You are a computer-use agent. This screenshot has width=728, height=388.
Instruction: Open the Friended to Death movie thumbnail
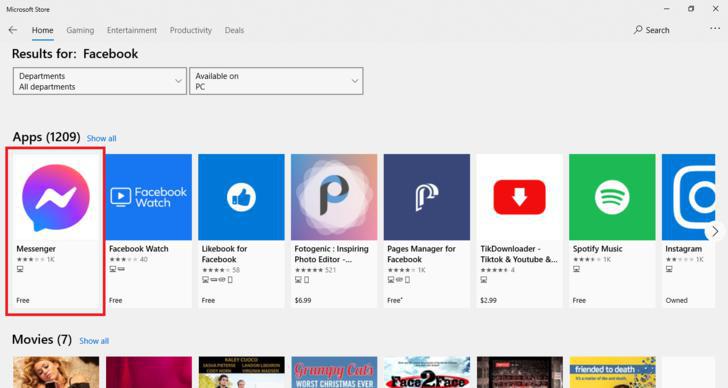[612, 372]
